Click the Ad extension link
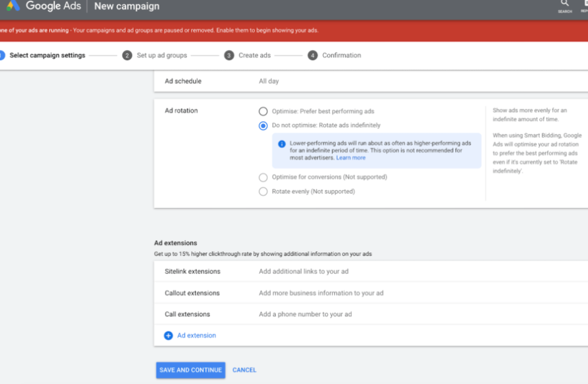Screen dimensions: 588x384 point(196,335)
